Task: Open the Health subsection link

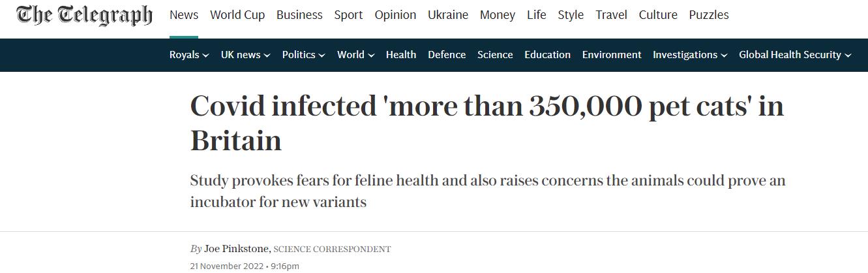Action: pyautogui.click(x=401, y=55)
